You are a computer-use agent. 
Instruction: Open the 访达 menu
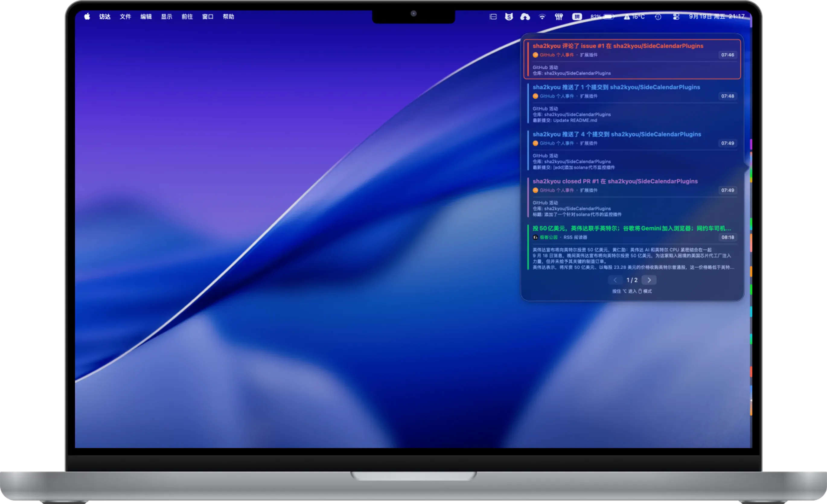pos(105,16)
